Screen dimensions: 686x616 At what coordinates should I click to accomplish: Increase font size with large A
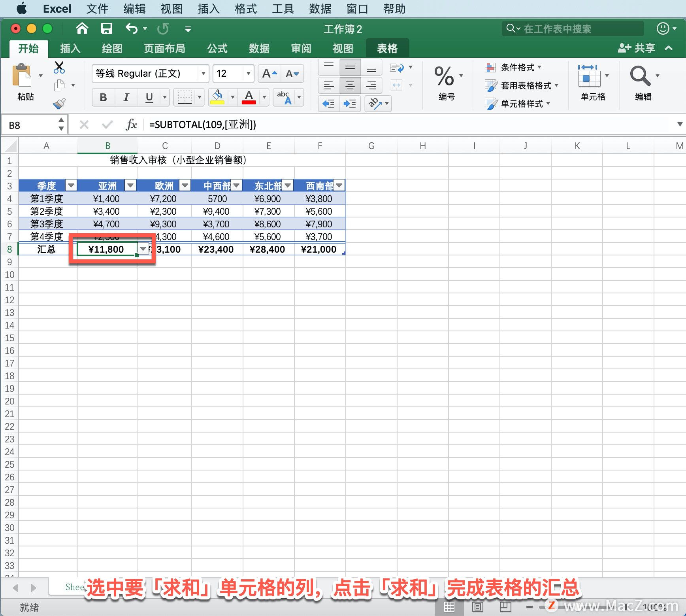(x=269, y=74)
